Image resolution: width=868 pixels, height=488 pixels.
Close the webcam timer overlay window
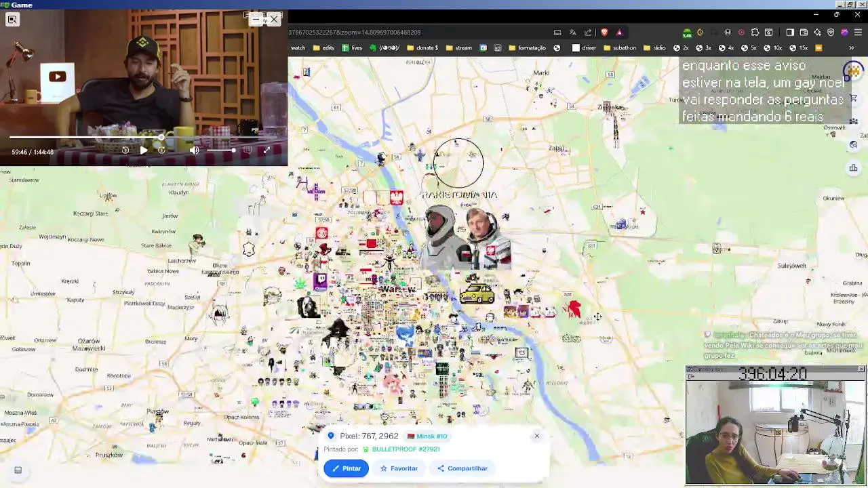click(x=861, y=369)
